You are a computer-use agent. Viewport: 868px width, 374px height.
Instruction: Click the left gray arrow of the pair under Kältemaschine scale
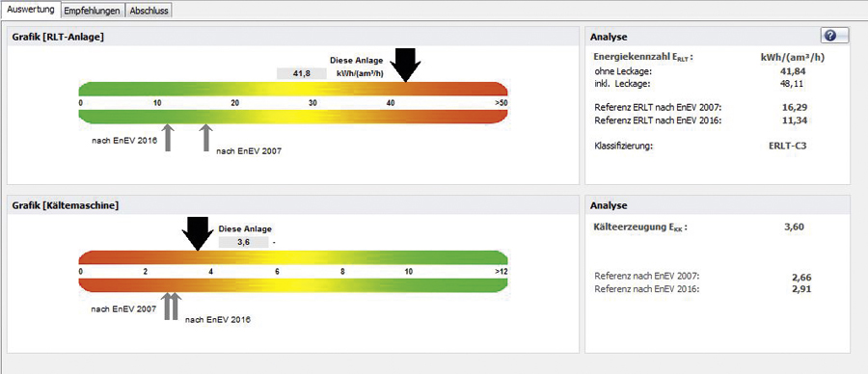pos(167,306)
